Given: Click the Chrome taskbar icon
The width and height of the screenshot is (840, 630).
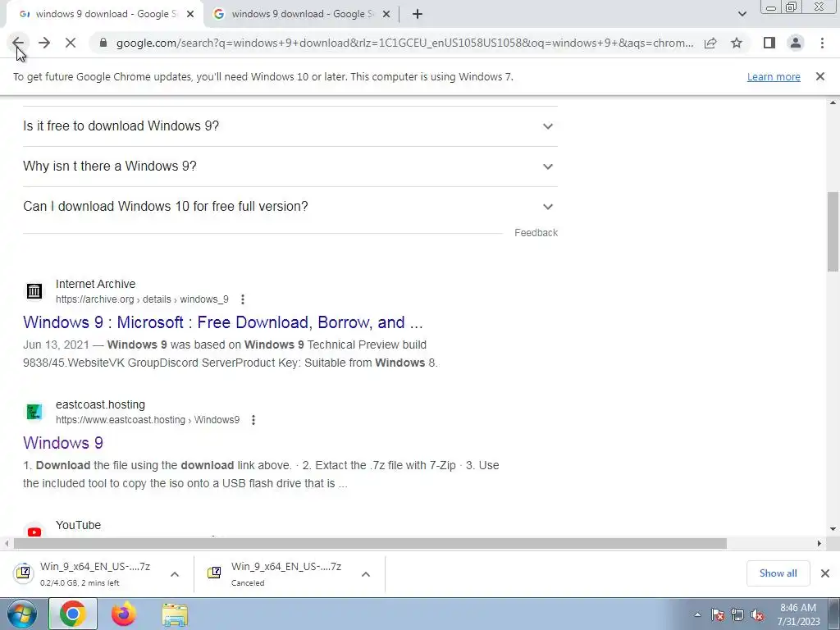Looking at the screenshot, I should pyautogui.click(x=73, y=614).
